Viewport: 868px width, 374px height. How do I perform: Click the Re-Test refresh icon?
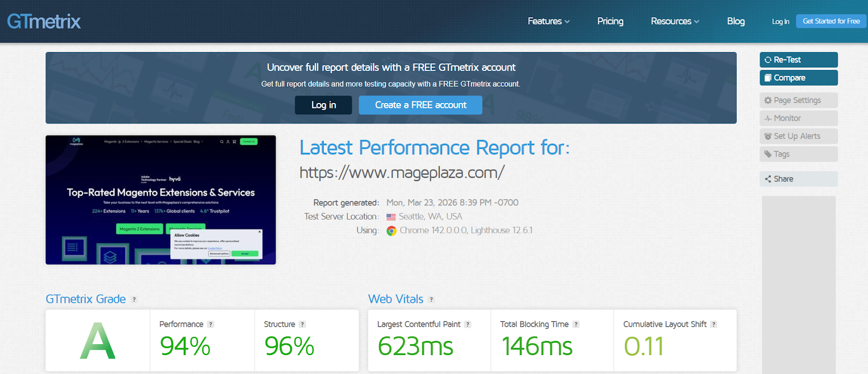(768, 60)
